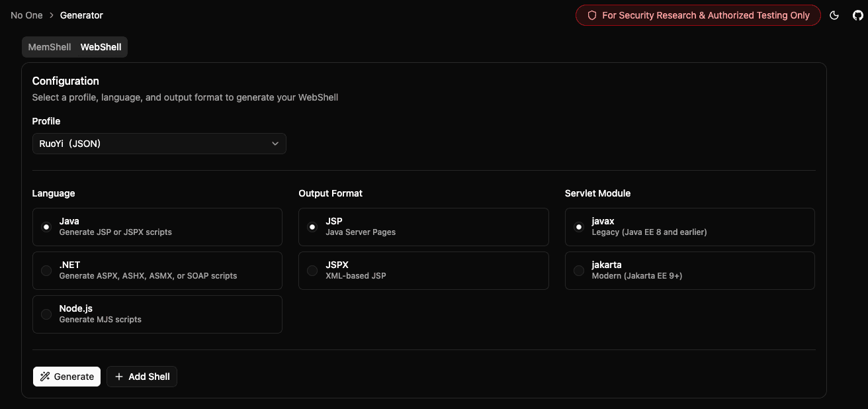This screenshot has height=409, width=868.
Task: Open the RuoYi (JSON) profile dropdown
Action: tap(159, 143)
